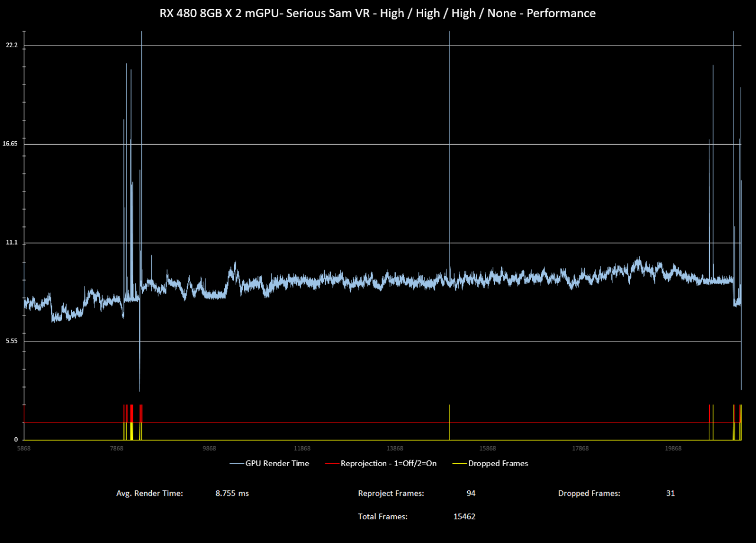
Task: Click the 19868 x-axis tick label
Action: point(673,449)
